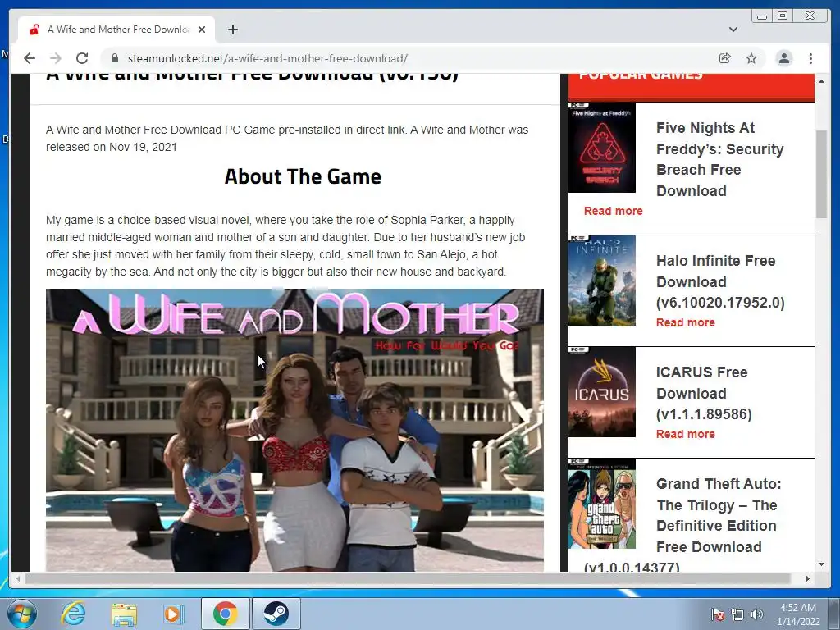Click the vertical scrollbar up arrow
Image resolution: width=840 pixels, height=630 pixels.
point(821,81)
